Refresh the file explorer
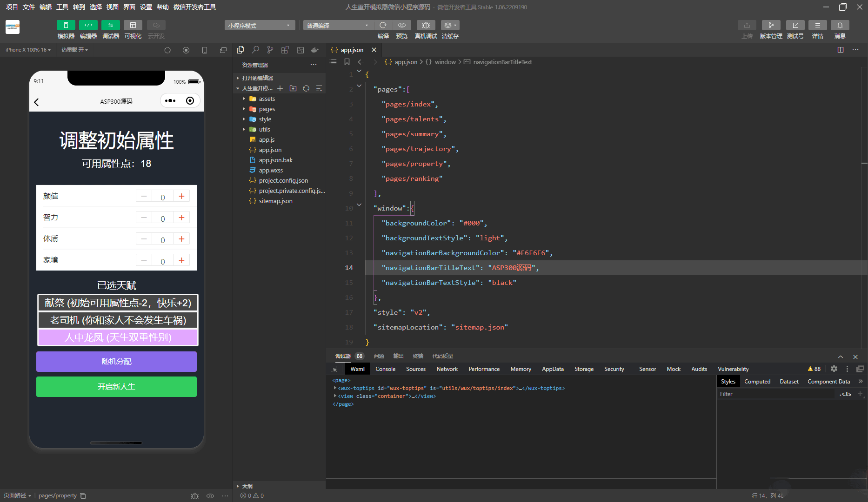Image resolution: width=868 pixels, height=502 pixels. coord(306,88)
